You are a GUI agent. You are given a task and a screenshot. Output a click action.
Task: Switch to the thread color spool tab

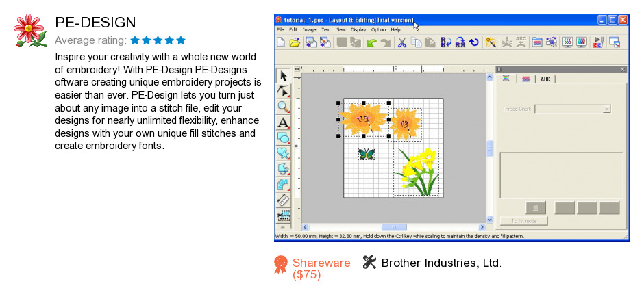[506, 79]
